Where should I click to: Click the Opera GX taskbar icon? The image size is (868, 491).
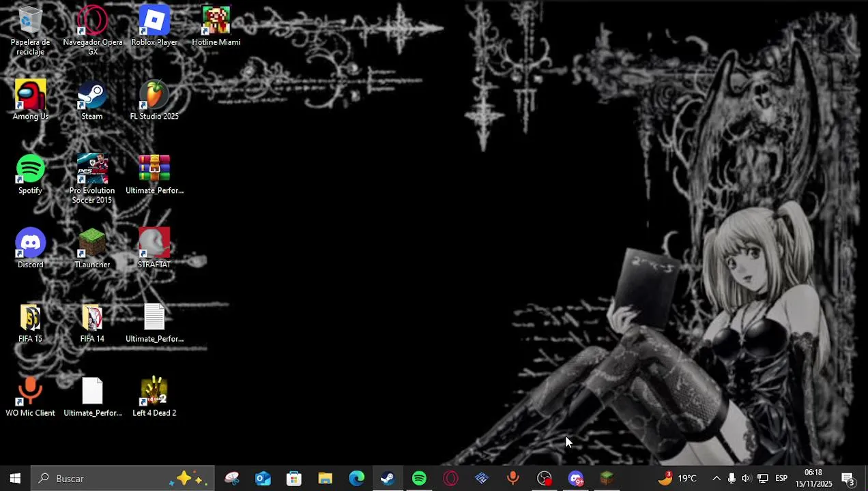click(450, 479)
